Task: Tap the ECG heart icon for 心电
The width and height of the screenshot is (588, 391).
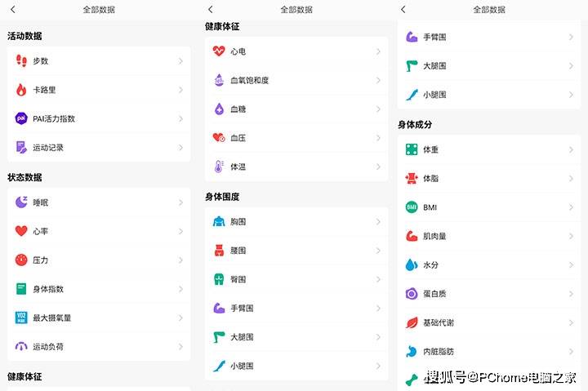Action: pos(219,51)
